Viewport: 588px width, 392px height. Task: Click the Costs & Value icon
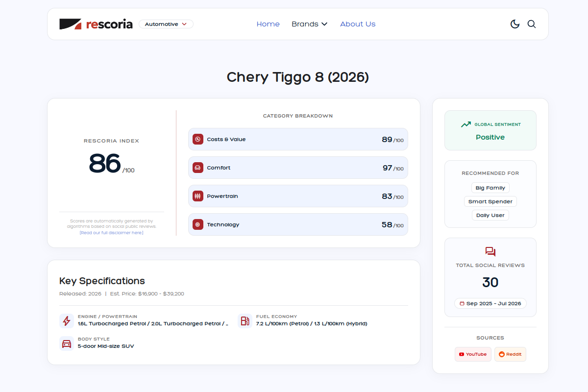(x=198, y=139)
